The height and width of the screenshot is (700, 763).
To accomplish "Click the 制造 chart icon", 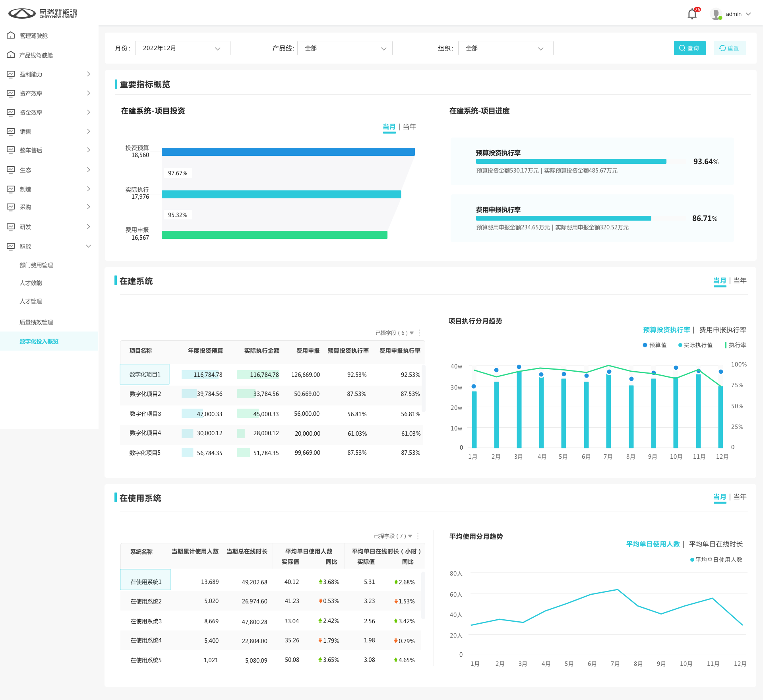I will (x=11, y=189).
